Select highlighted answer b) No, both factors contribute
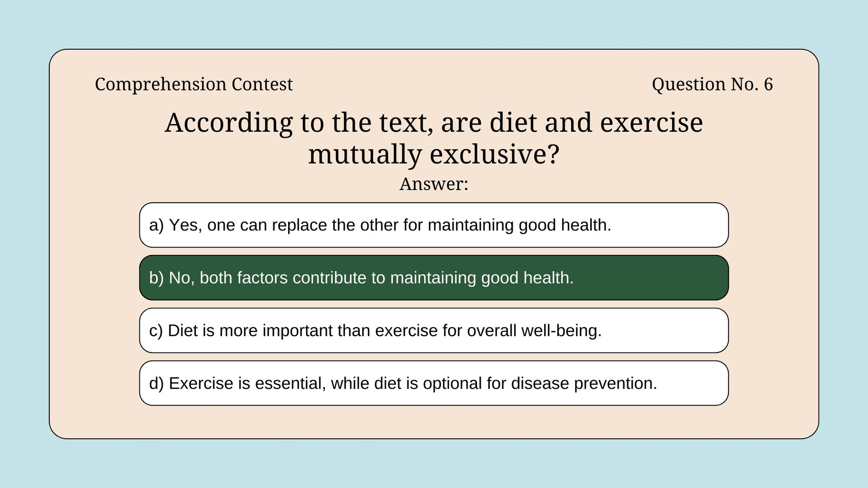Image resolution: width=868 pixels, height=488 pixels. (434, 278)
